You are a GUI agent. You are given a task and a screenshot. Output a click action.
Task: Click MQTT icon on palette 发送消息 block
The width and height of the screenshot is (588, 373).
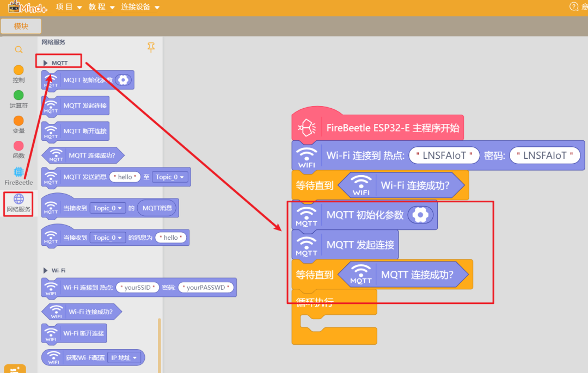point(51,177)
